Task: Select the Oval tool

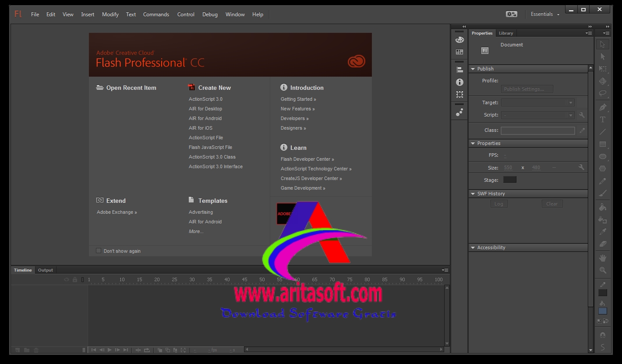Action: 603,156
